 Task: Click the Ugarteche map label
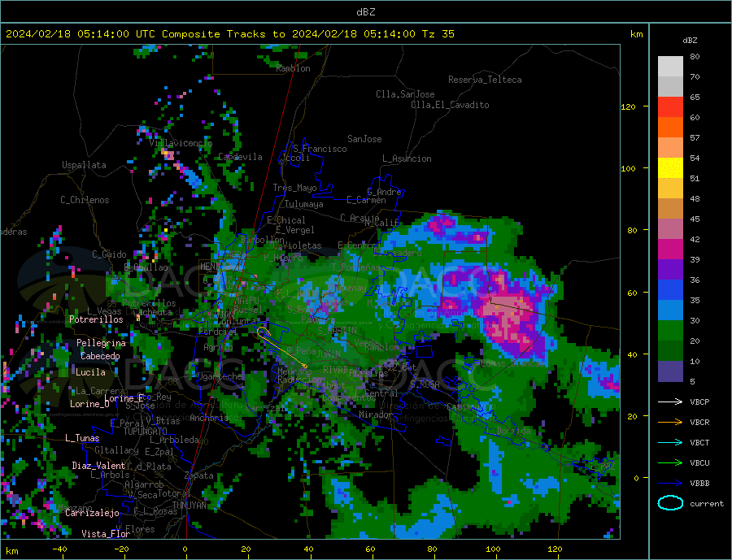(220, 376)
